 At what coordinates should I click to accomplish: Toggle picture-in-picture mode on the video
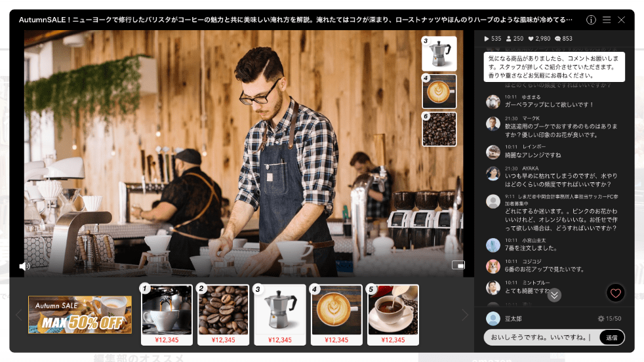[x=458, y=265]
